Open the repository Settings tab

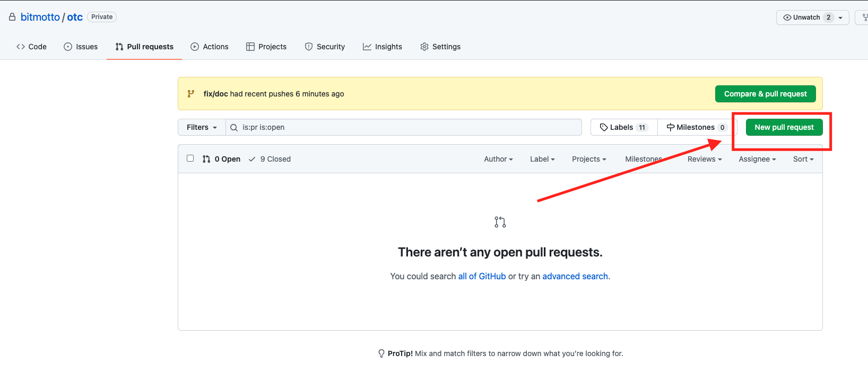point(440,47)
